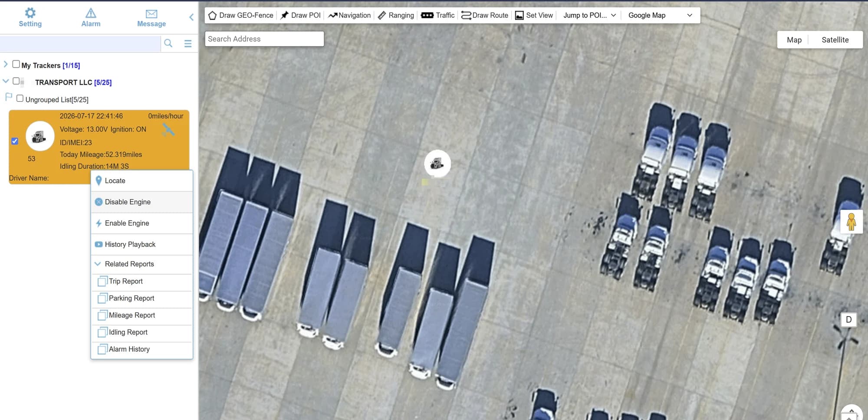Uncheck the tracker 53 checkbox

tap(15, 141)
